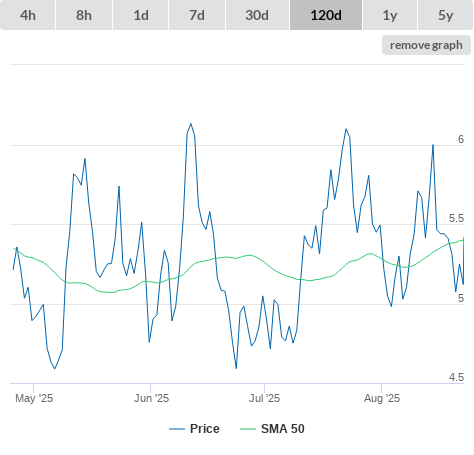Click the blue Price legend line marker
This screenshot has height=455, width=474.
pos(177,429)
